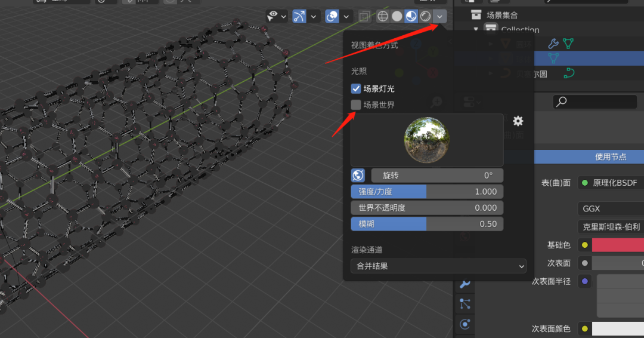
Task: Open the GGX distribution dropdown
Action: 611,208
